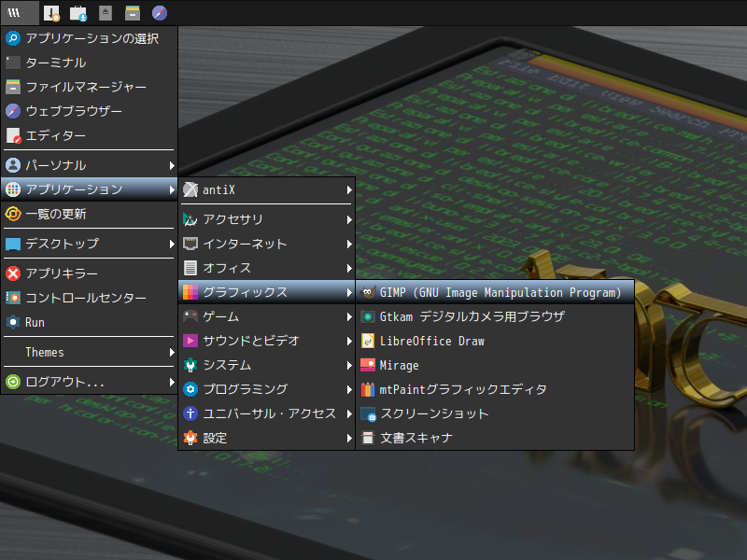The image size is (747, 560).
Task: Expand the Themes submenu
Action: tap(89, 353)
